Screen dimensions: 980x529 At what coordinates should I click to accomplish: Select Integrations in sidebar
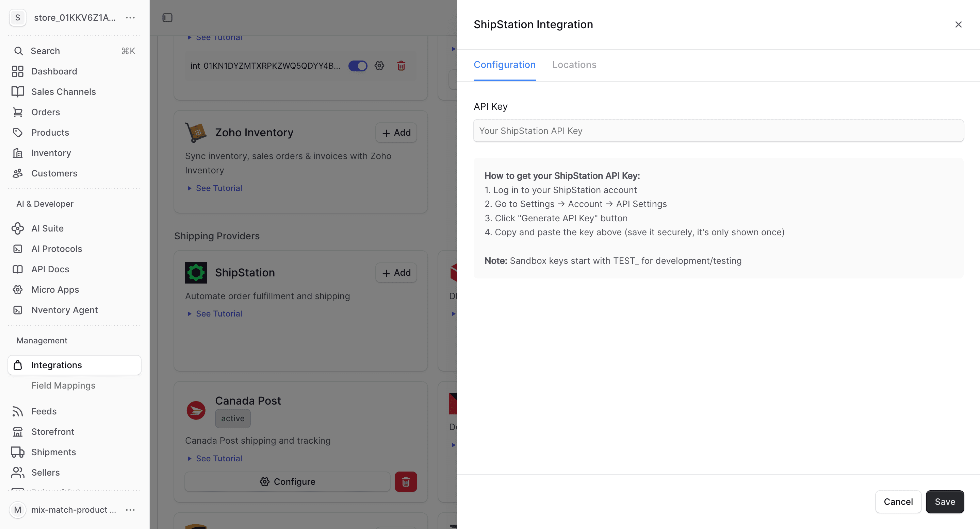point(75,365)
